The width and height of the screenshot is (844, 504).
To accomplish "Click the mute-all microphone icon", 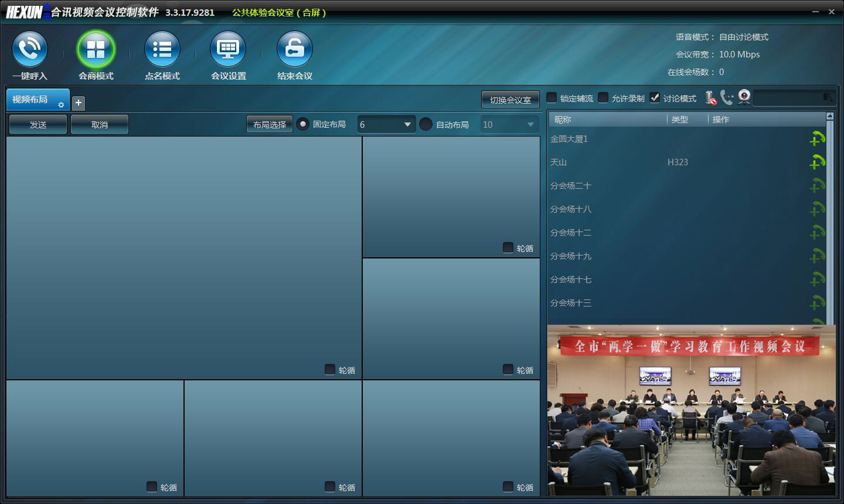I will (710, 98).
